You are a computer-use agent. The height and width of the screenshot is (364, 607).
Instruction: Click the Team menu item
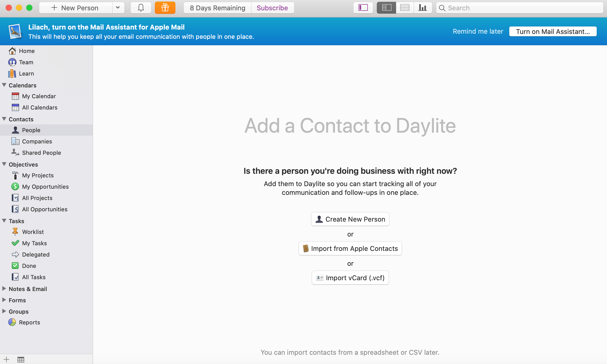point(25,62)
